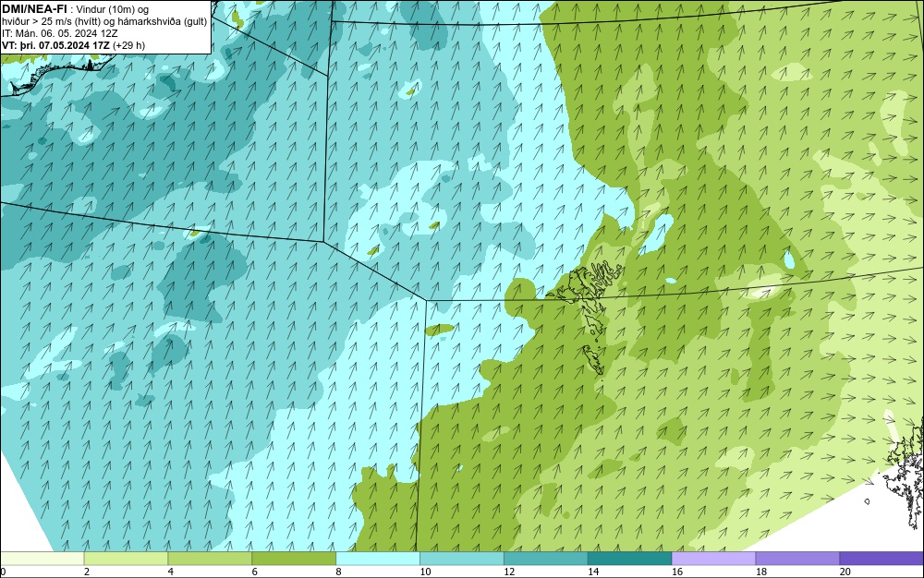
Task: Click the IT: Mán. 06. 05. 2024 12Z line
Action: (x=59, y=33)
